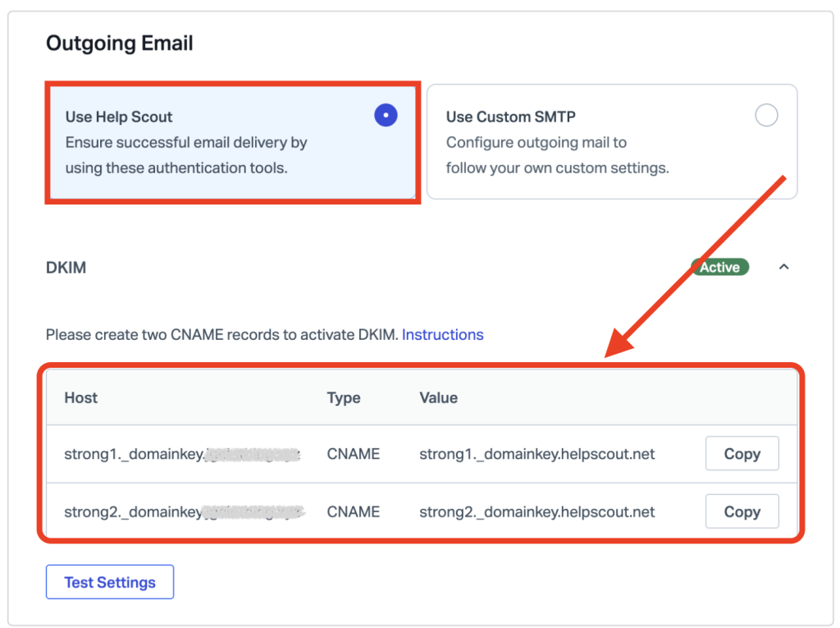Viewport: 840px width, 628px height.
Task: Select the Use Custom SMTP radio button
Action: (766, 116)
